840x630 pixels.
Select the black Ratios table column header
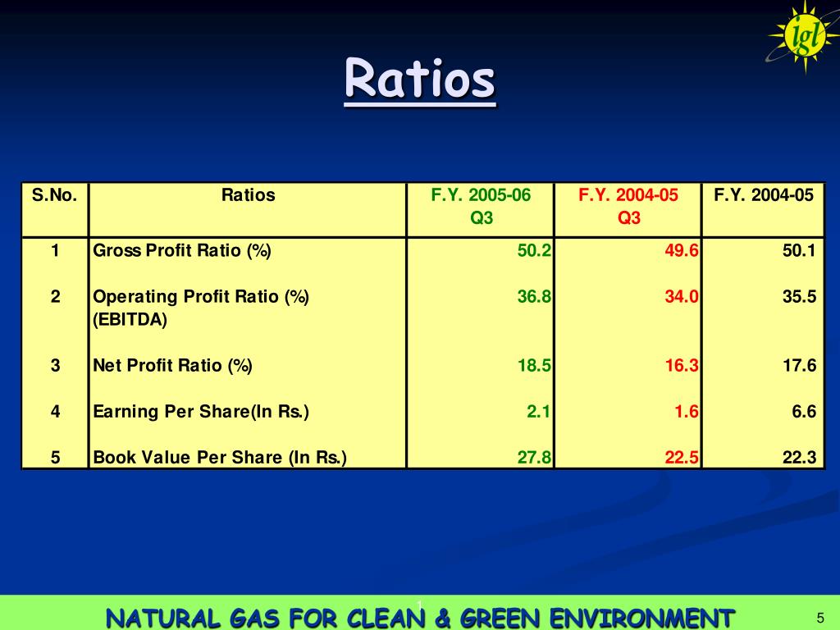coord(248,195)
